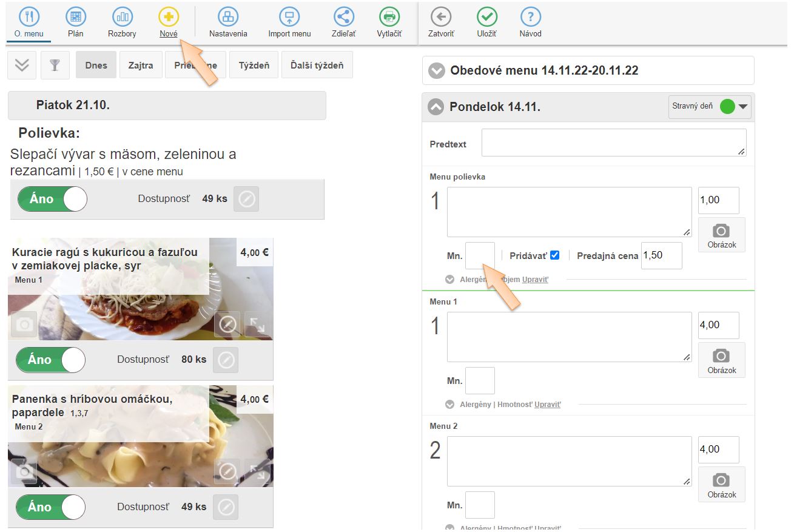
Task: Collapse the Pondelok 14.11. section
Action: pyautogui.click(x=436, y=107)
